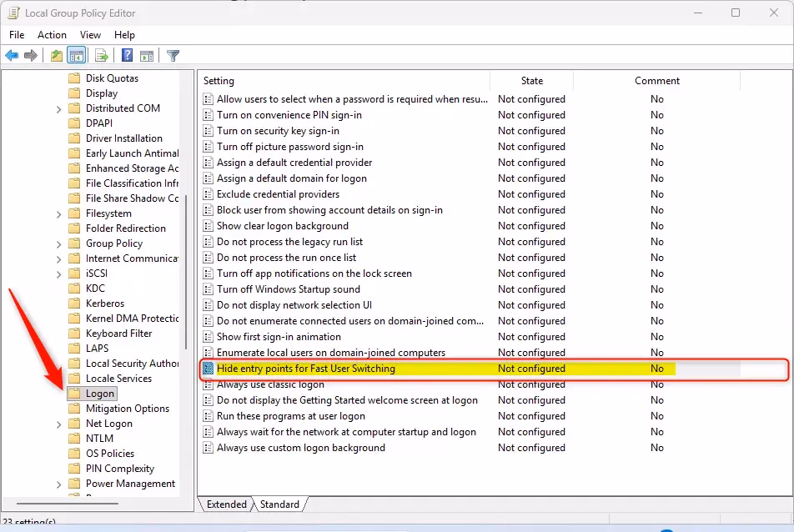Screen dimensions: 794x532
Task: Open the Action menu
Action: pos(52,34)
